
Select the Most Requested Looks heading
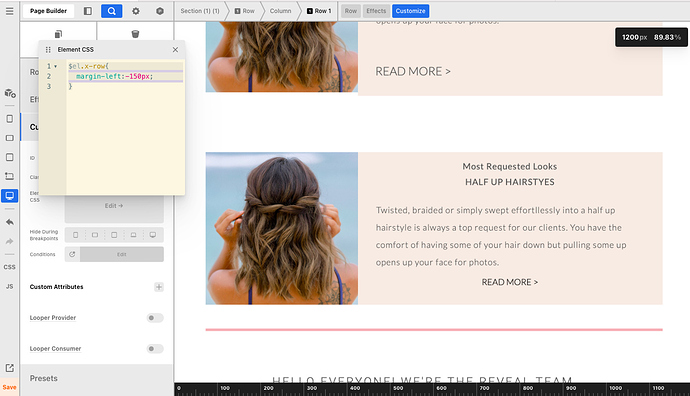(x=510, y=166)
